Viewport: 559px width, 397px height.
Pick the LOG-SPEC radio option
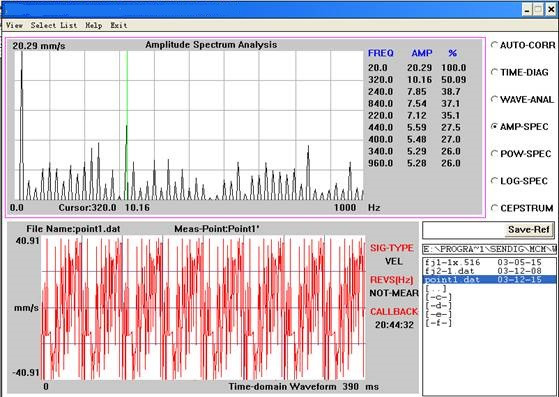click(x=519, y=181)
